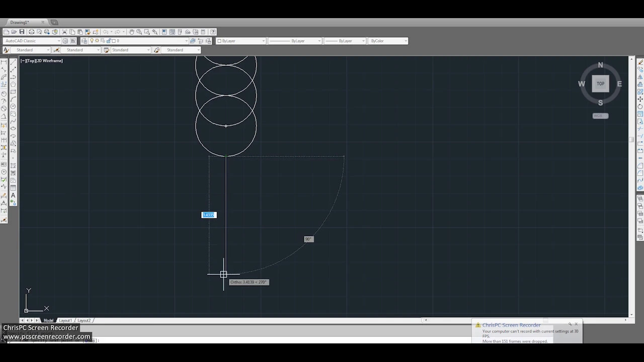Click the Open file folder icon
The height and width of the screenshot is (362, 644).
click(x=14, y=32)
